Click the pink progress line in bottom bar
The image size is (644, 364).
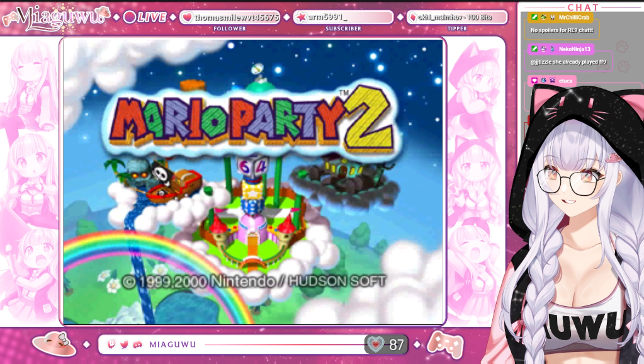[285, 344]
